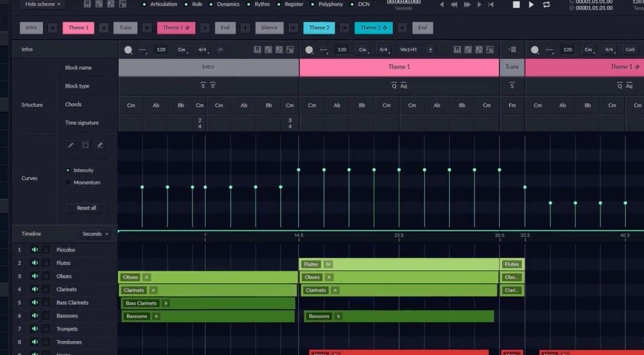Open the list menu icon before Trans block

point(512,50)
